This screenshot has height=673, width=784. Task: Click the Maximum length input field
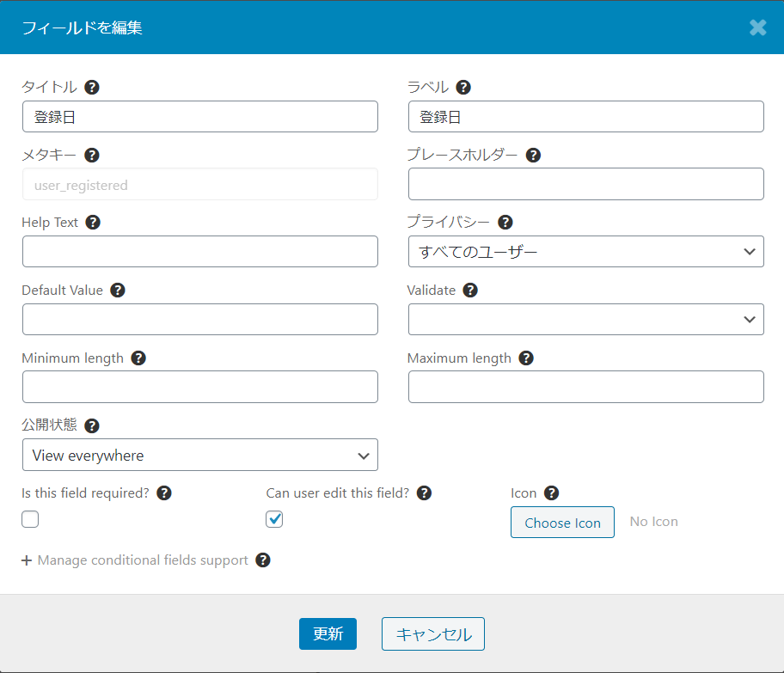tap(586, 387)
